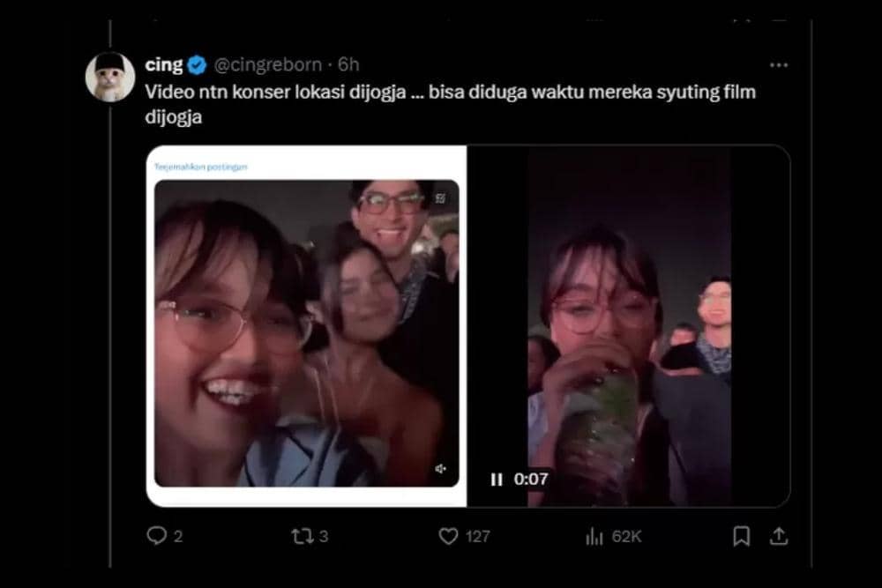
Task: Click the small corner icon on left video
Action: (x=440, y=198)
